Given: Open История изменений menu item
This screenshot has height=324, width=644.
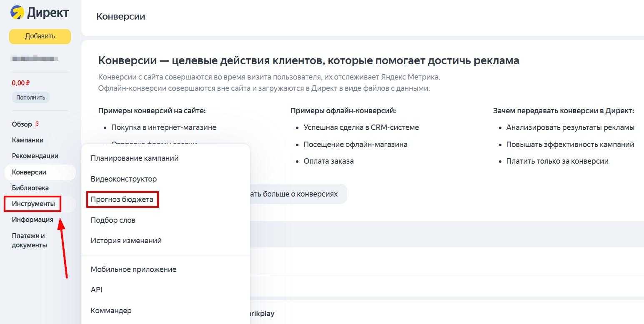Looking at the screenshot, I should [126, 241].
